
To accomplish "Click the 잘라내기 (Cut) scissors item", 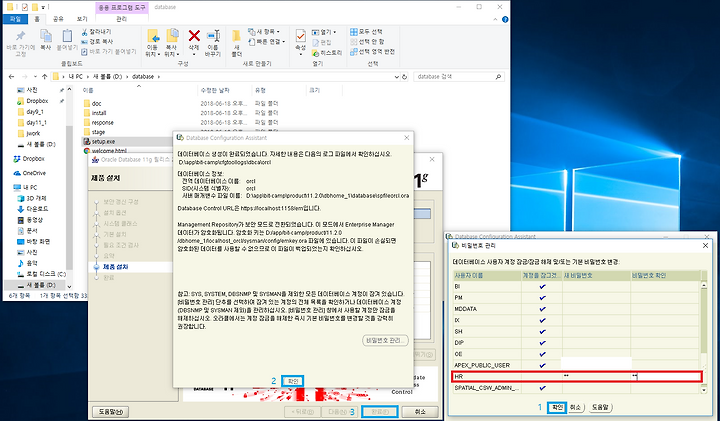I will (96, 32).
